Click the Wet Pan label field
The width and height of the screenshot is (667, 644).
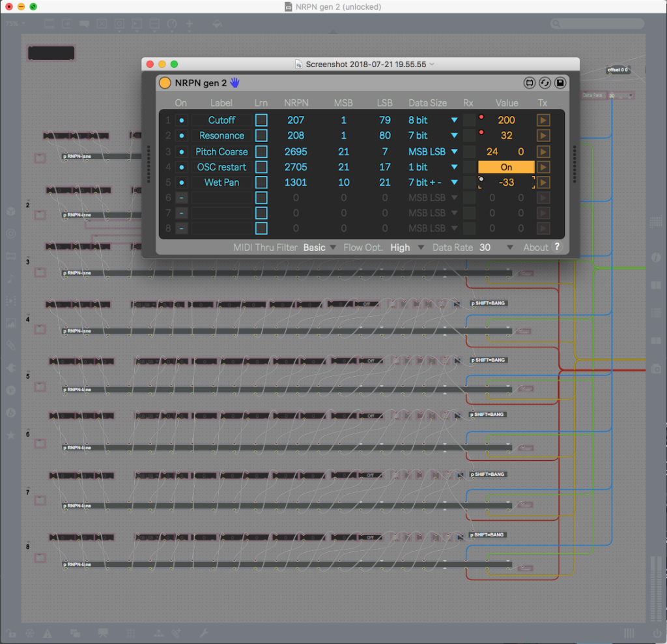pyautogui.click(x=221, y=183)
